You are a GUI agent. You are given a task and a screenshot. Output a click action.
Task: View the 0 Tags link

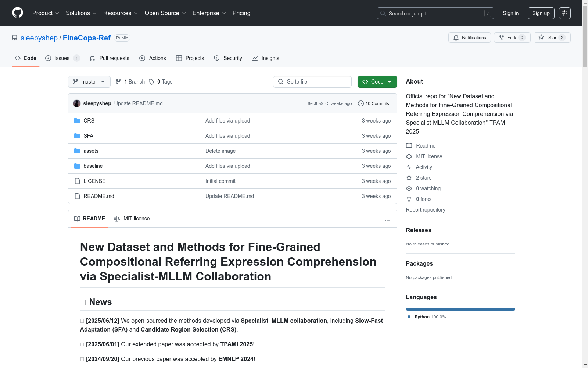(x=161, y=82)
